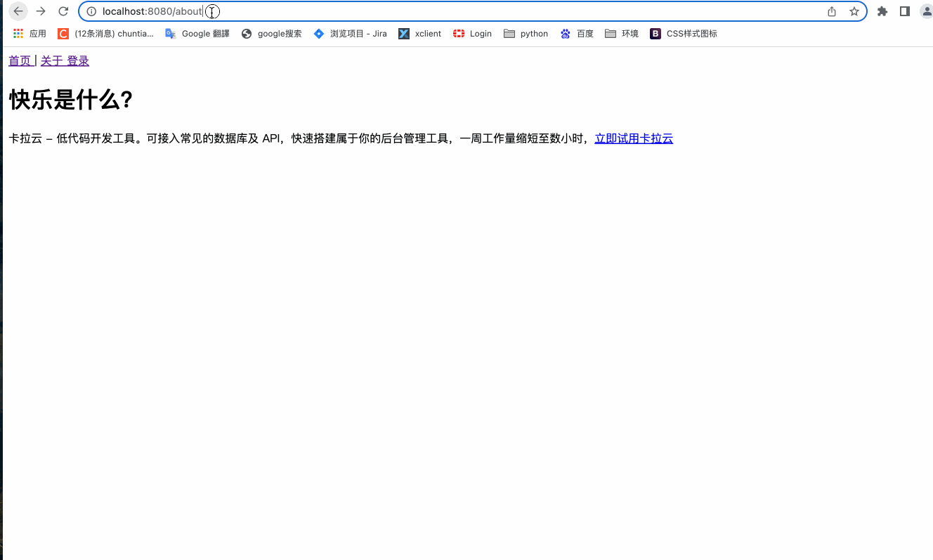Click the forward navigation arrow
The width and height of the screenshot is (933, 560).
point(40,11)
